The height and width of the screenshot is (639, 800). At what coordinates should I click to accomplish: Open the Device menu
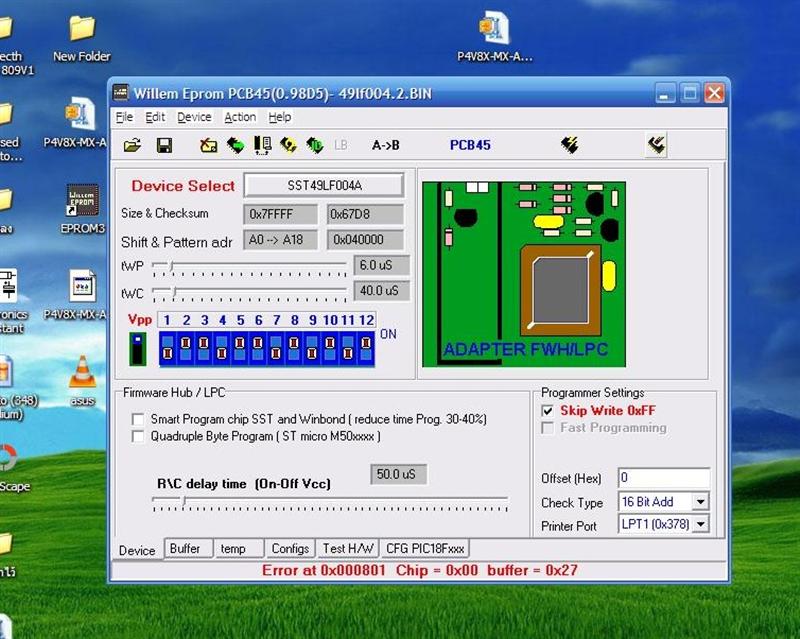(x=194, y=117)
